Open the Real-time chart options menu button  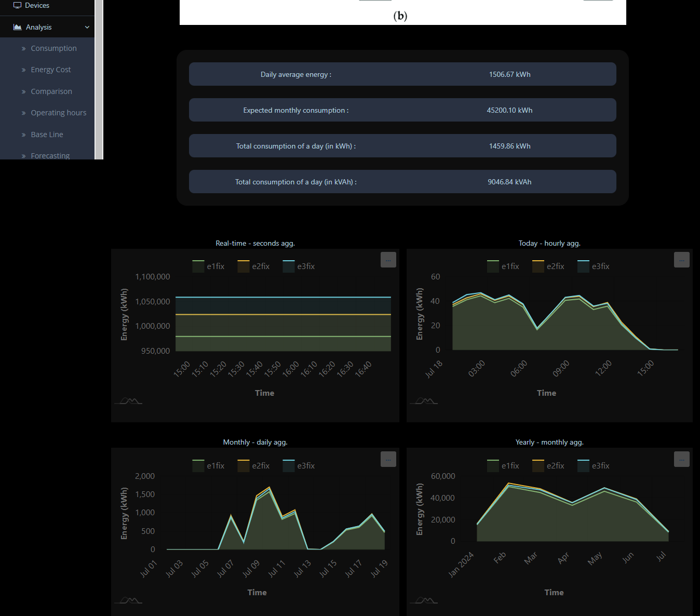(x=388, y=260)
